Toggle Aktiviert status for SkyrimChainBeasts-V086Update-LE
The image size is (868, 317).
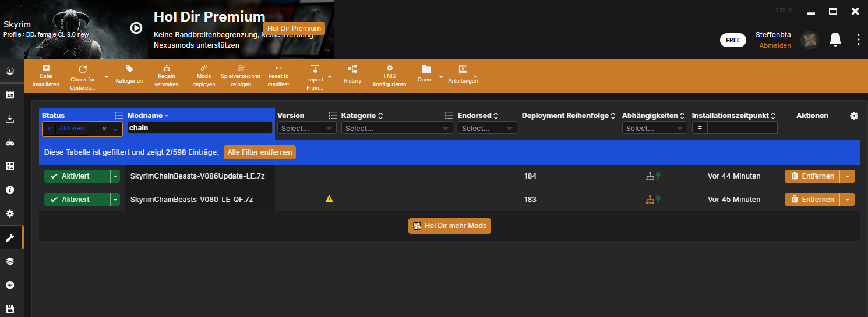click(x=76, y=176)
